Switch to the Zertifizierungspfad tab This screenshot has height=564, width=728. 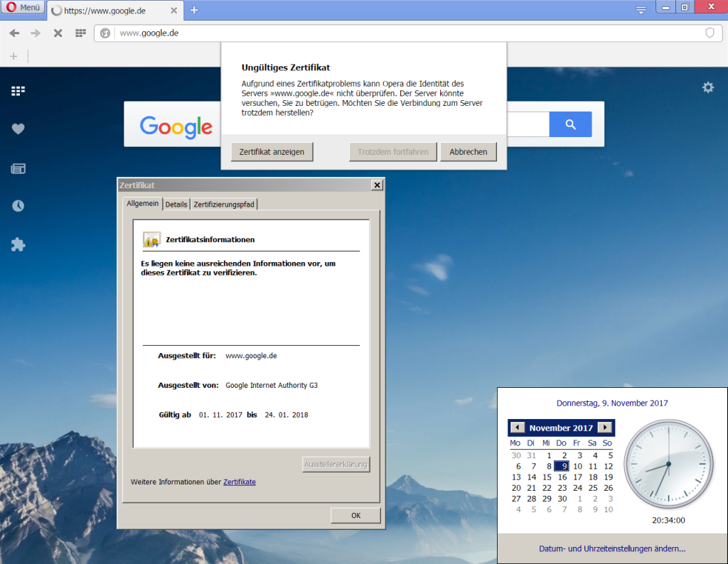[x=224, y=205]
